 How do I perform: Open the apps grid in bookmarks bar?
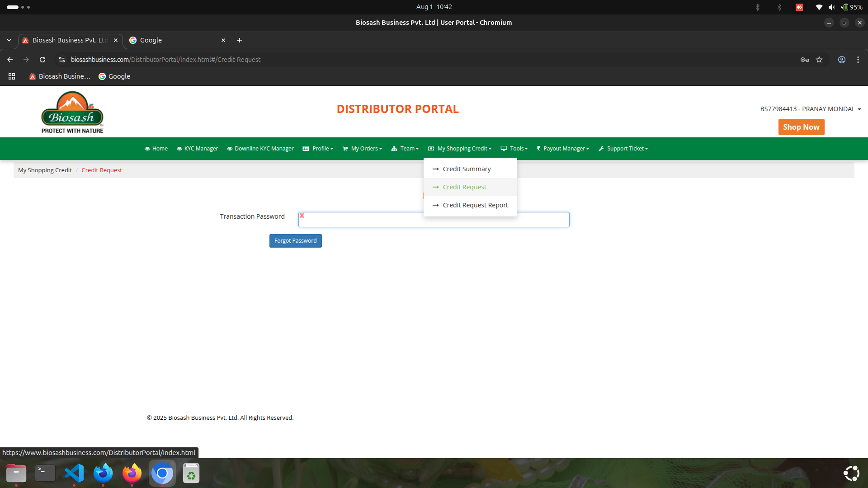tap(12, 76)
